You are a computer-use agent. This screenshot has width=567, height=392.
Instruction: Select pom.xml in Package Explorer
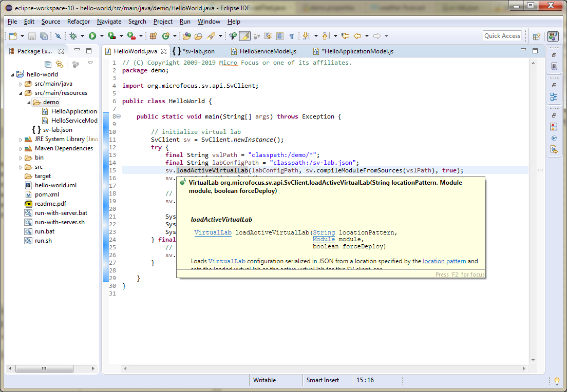(42, 194)
